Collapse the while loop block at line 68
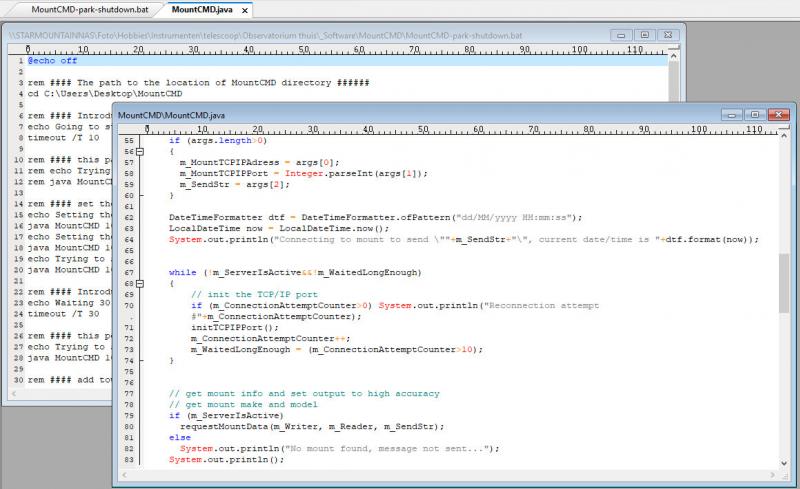This screenshot has width=800, height=489. click(x=141, y=283)
